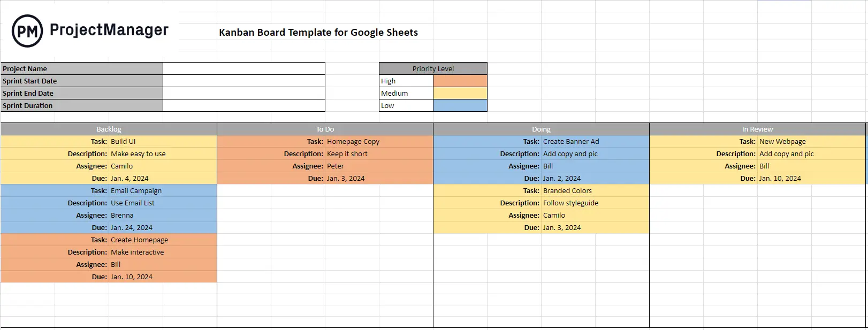The image size is (868, 330).
Task: Click the empty Sprint End Date input cell
Action: pos(244,93)
